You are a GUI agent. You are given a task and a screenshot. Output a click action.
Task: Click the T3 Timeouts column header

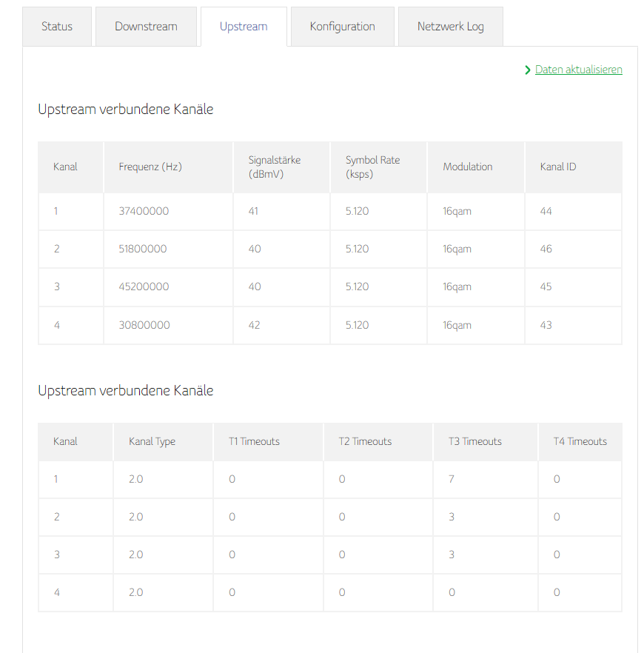click(474, 441)
